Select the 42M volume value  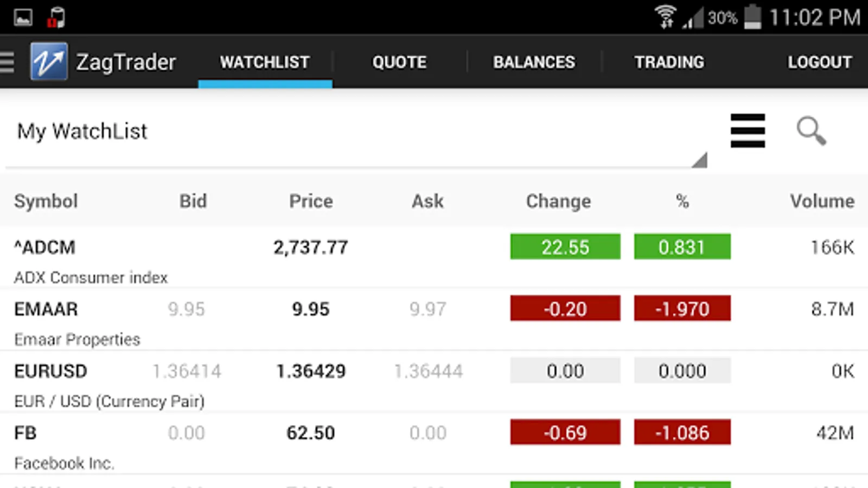(x=835, y=433)
